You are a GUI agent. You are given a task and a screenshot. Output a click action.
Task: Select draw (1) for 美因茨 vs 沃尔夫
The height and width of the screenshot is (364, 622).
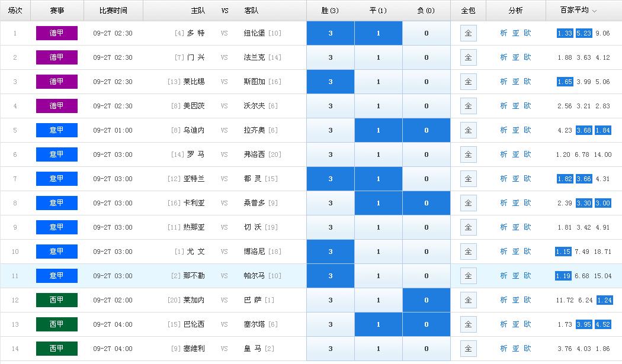tap(379, 106)
